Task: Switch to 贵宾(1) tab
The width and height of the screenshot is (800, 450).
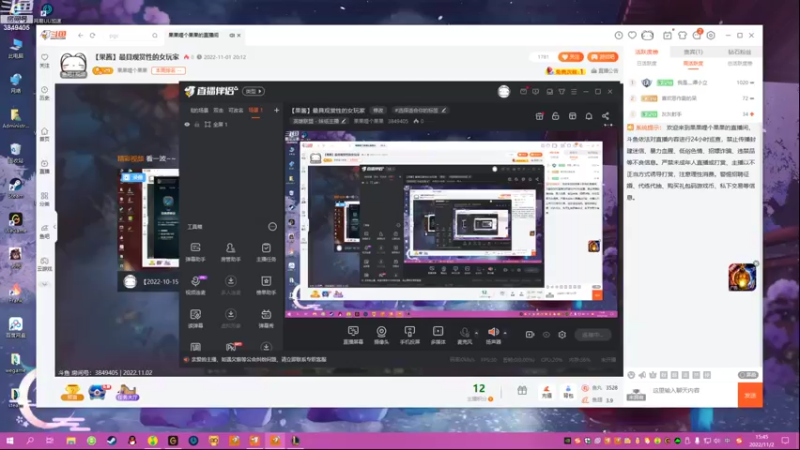Action: [x=693, y=52]
